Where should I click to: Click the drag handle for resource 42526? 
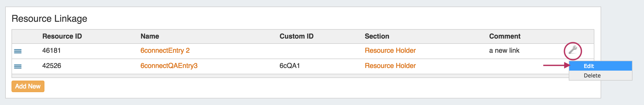[18, 66]
